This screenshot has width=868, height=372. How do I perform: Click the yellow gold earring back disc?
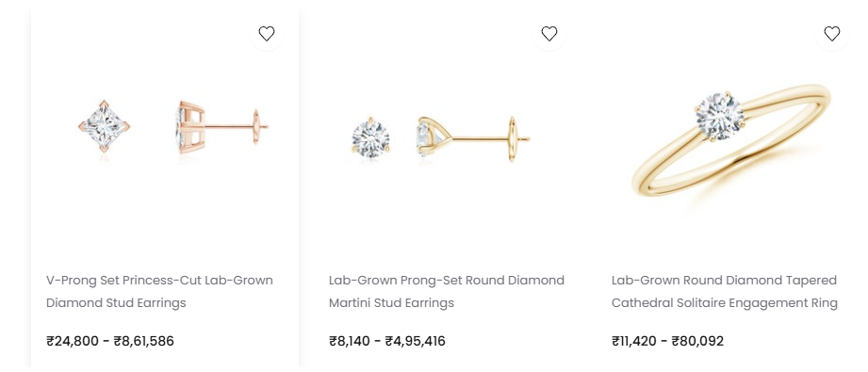pos(513,139)
